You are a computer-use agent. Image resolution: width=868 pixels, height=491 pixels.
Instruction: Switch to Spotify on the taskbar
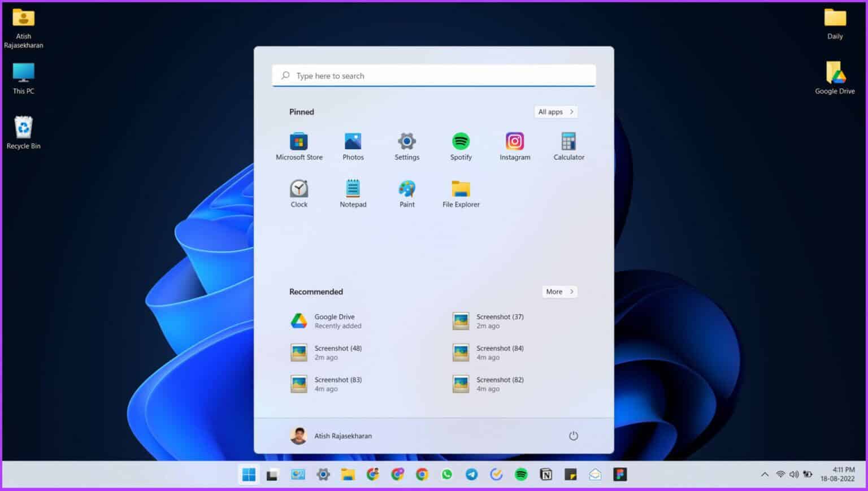[x=521, y=475]
